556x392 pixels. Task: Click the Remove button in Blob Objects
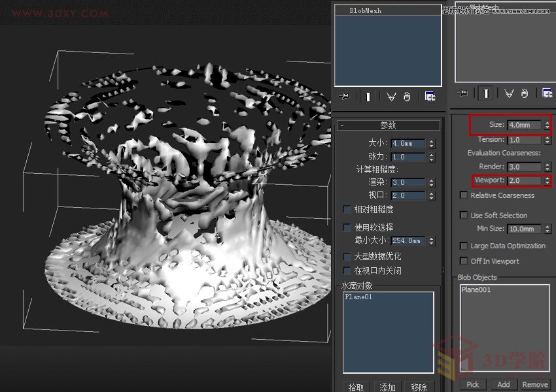[x=535, y=384]
